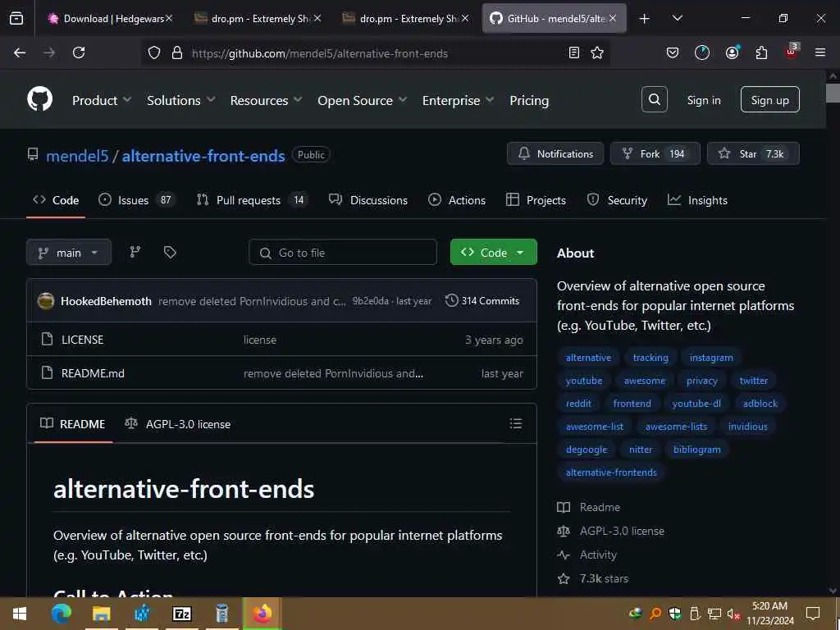The height and width of the screenshot is (630, 840).
Task: Click the Sign up button
Action: pyautogui.click(x=769, y=99)
